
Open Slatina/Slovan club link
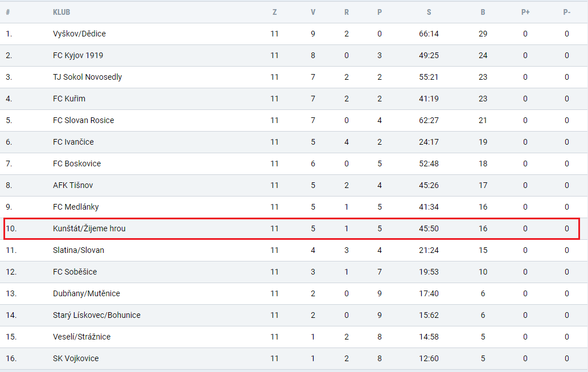(79, 251)
